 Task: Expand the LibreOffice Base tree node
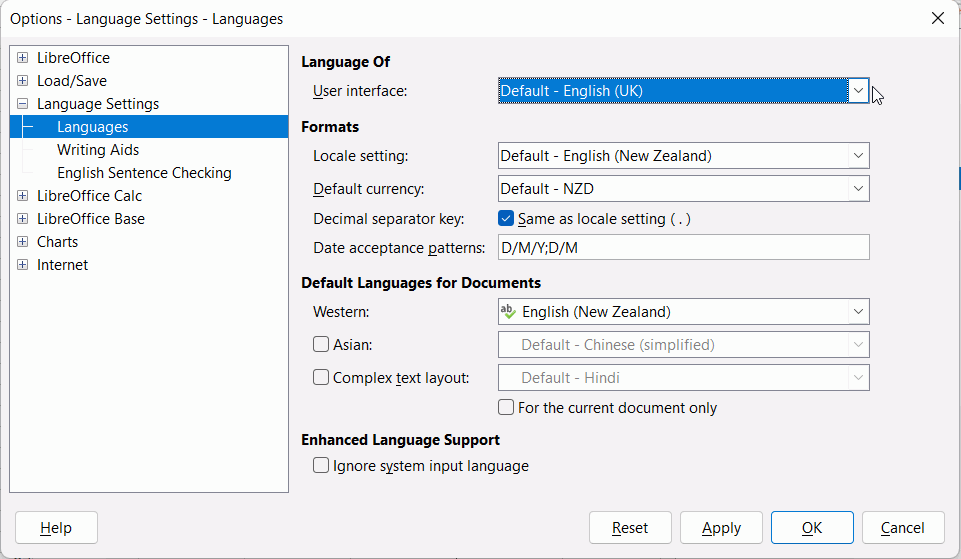coord(23,219)
